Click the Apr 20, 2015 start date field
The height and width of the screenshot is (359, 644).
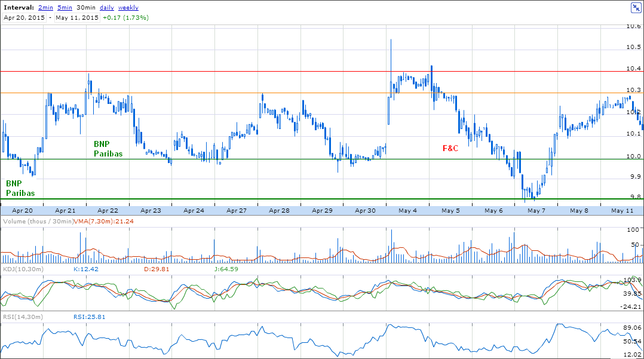click(x=26, y=18)
